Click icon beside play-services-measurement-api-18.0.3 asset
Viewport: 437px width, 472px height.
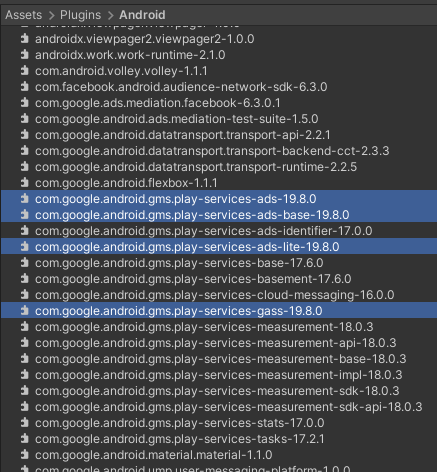click(25, 343)
